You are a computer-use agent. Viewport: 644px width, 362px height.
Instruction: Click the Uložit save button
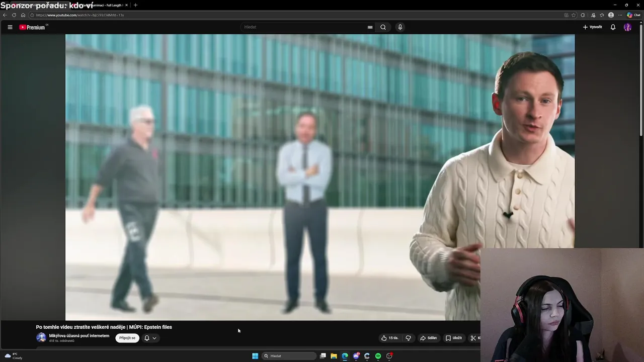point(454,338)
